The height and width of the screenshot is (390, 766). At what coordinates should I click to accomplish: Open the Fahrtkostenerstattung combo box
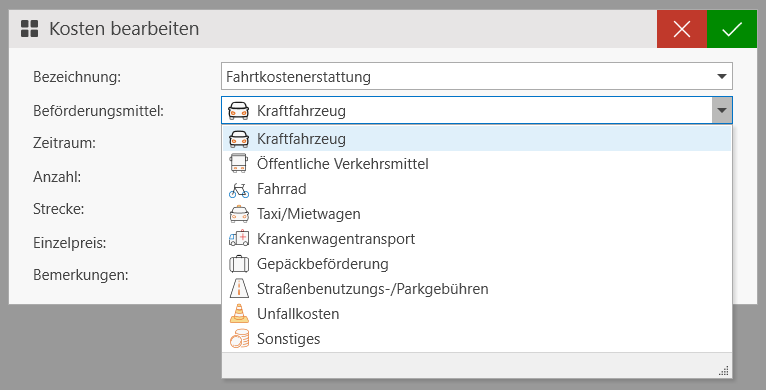[477, 76]
